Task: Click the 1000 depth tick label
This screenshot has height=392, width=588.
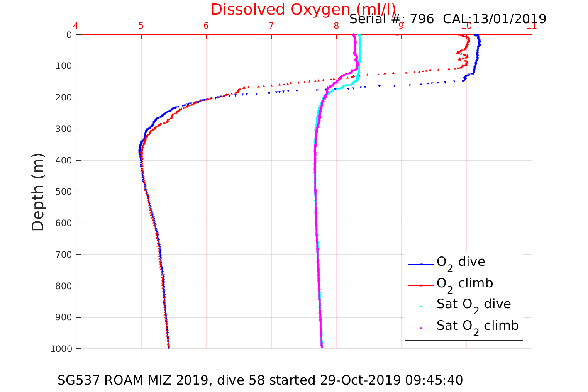Action: [61, 349]
